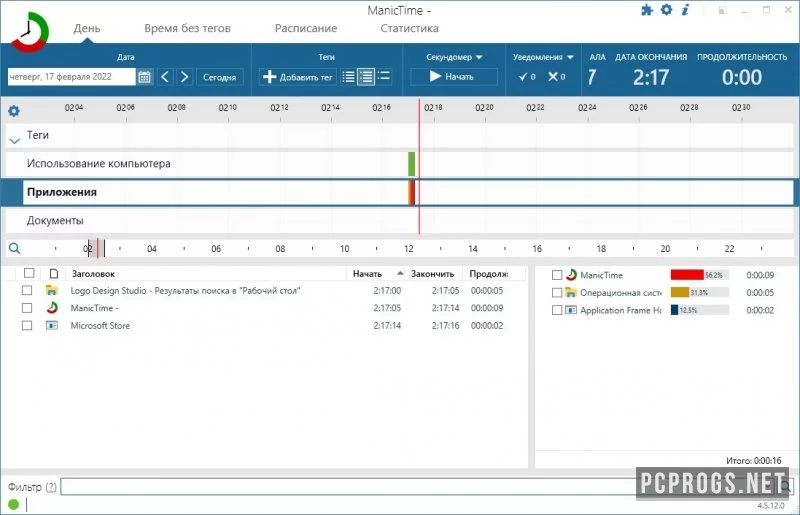Screen dimensions: 800x515
Task: Click the document icon in table header
Action: 54,274
